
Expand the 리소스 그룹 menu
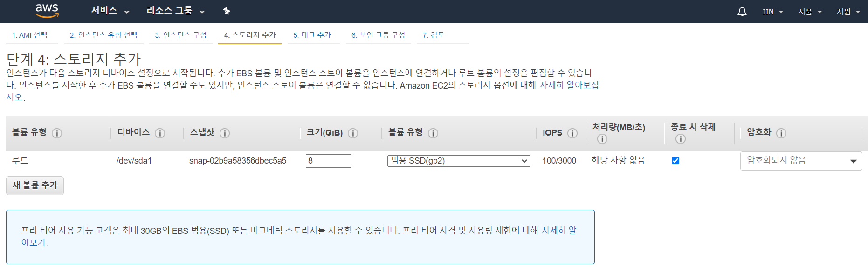[x=175, y=11]
